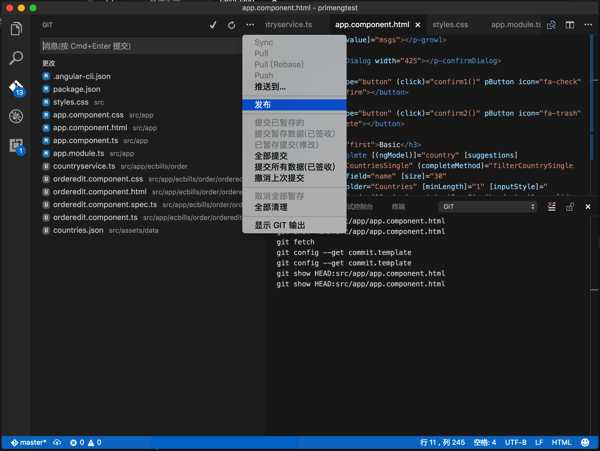Click the feedback smiley icon in status bar

[x=585, y=443]
